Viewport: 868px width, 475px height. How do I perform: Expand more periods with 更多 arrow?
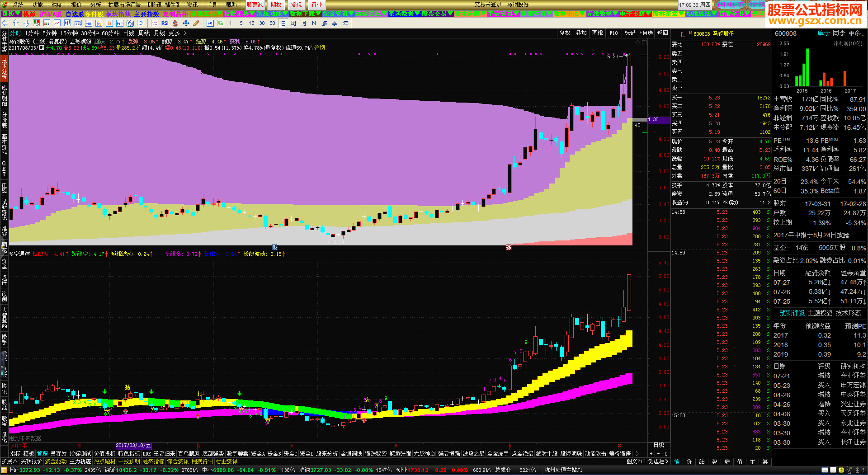click(177, 33)
